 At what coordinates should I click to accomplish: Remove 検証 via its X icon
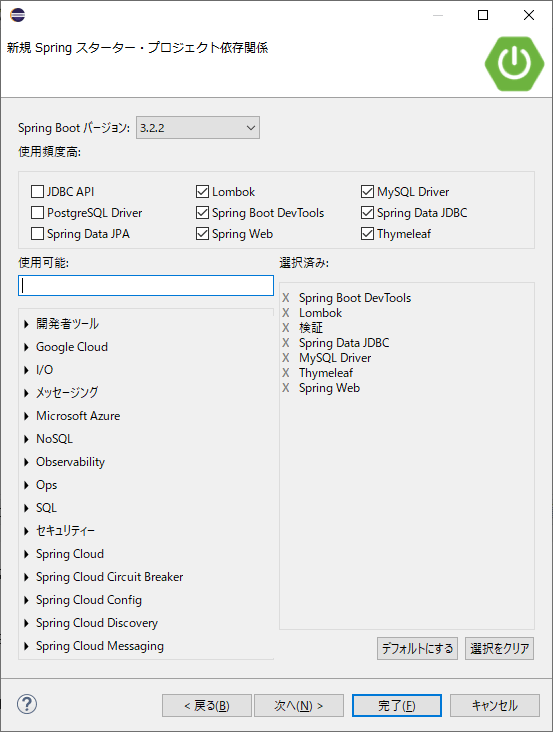(286, 328)
